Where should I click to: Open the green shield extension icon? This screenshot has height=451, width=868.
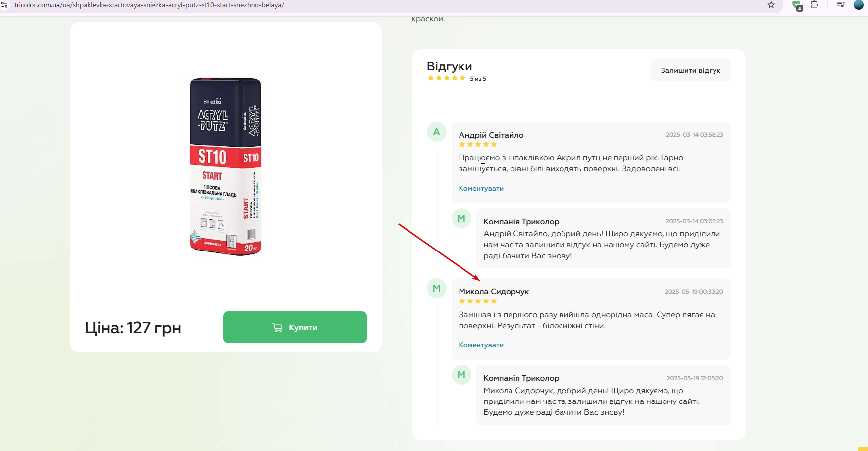coord(797,5)
